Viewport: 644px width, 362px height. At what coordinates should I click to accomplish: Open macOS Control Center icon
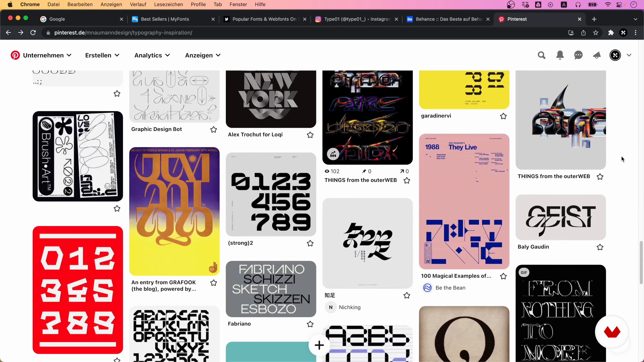pyautogui.click(x=619, y=5)
